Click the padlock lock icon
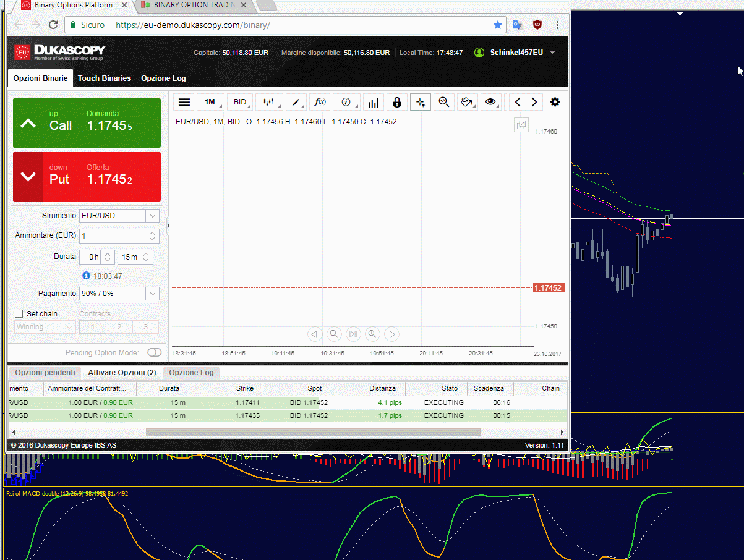Screen dimensions: 744x560 (396, 102)
